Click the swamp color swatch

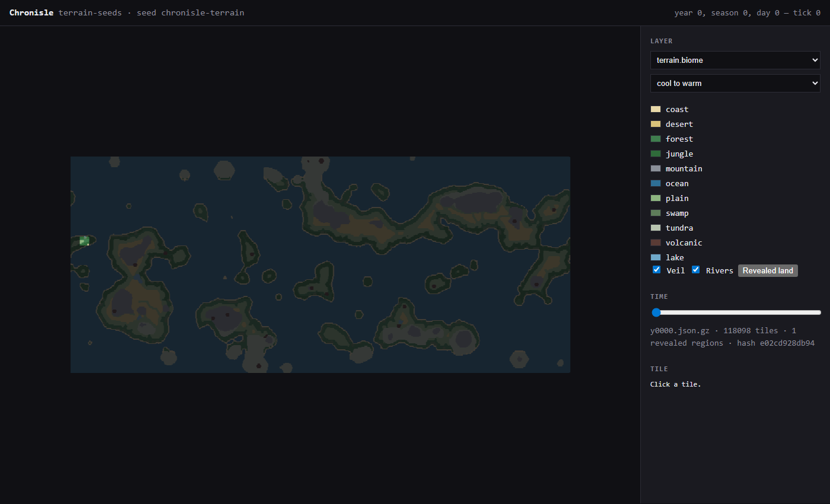pyautogui.click(x=656, y=213)
